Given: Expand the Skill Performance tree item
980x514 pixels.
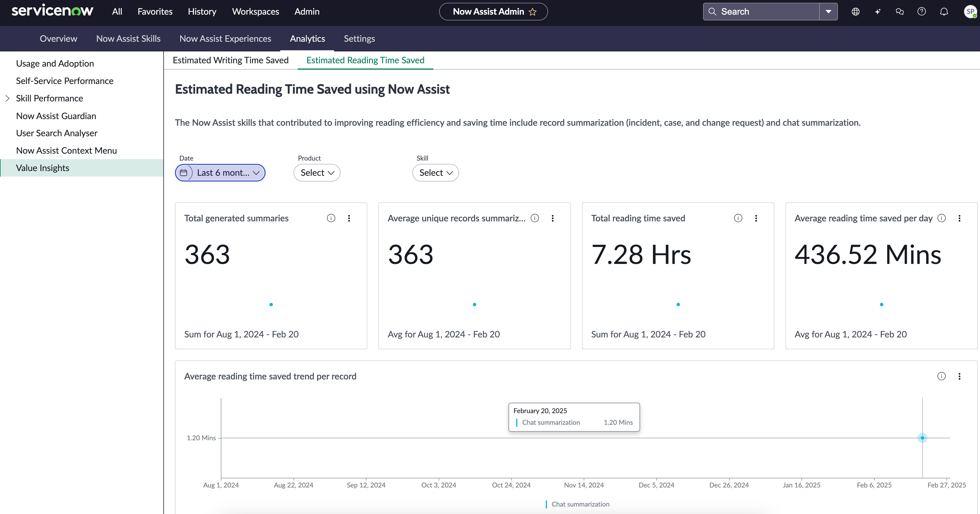Looking at the screenshot, I should (8, 99).
